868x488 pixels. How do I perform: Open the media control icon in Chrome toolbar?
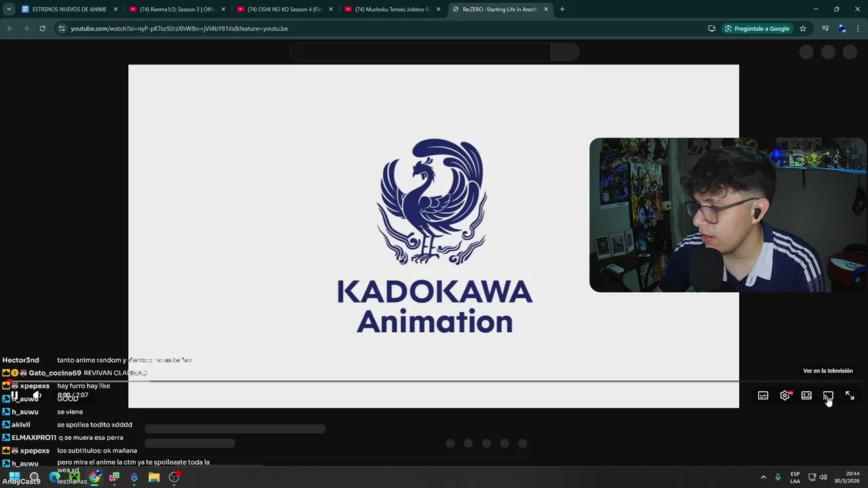click(x=825, y=28)
